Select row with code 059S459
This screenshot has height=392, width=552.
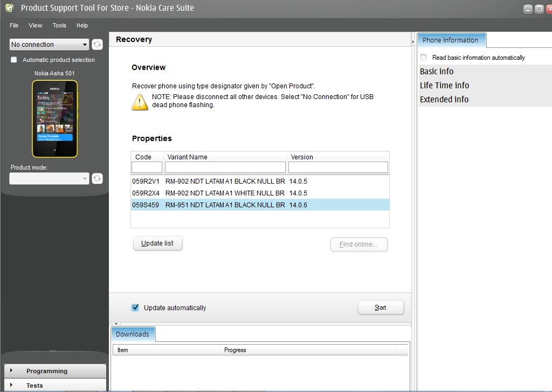pos(260,205)
